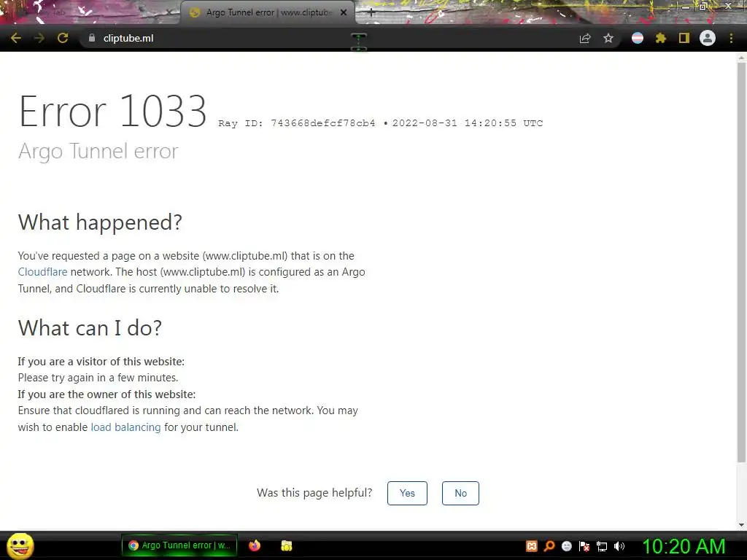This screenshot has height=560, width=747.
Task: View site info via lock icon
Action: click(x=92, y=38)
